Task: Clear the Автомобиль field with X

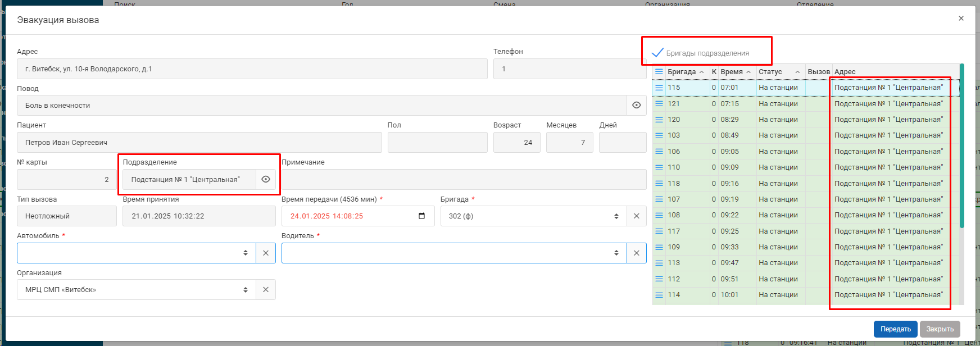Action: click(266, 253)
